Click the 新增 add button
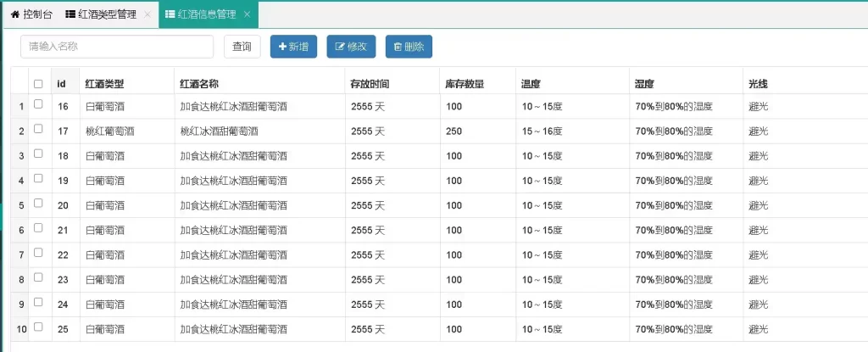Screen dimensions: 868x352 (x=293, y=47)
